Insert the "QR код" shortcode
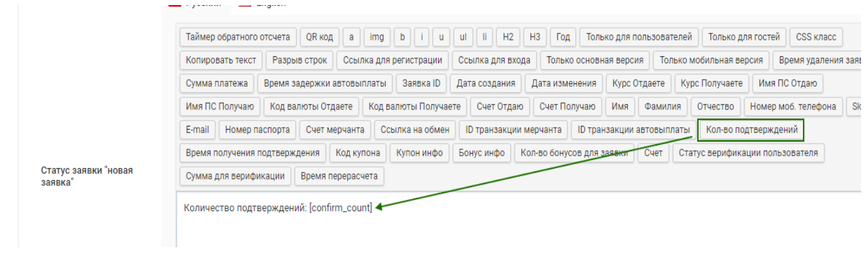The image size is (868, 263). pyautogui.click(x=319, y=37)
